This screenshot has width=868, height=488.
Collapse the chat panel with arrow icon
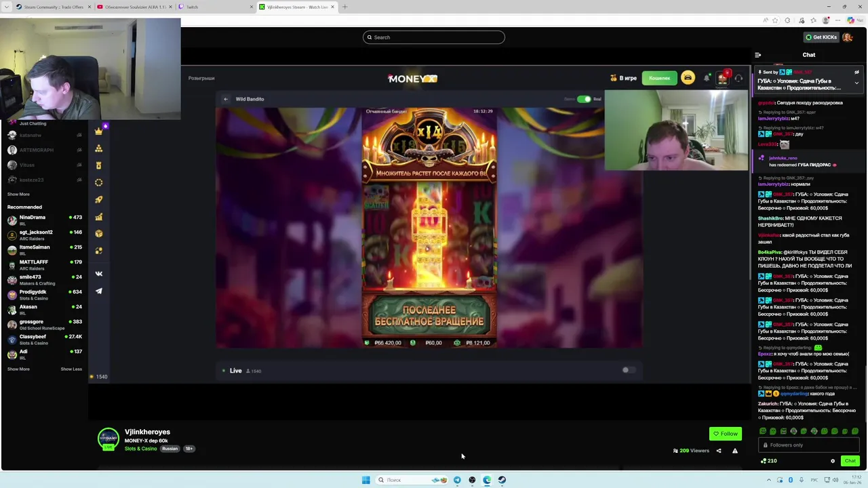click(757, 55)
